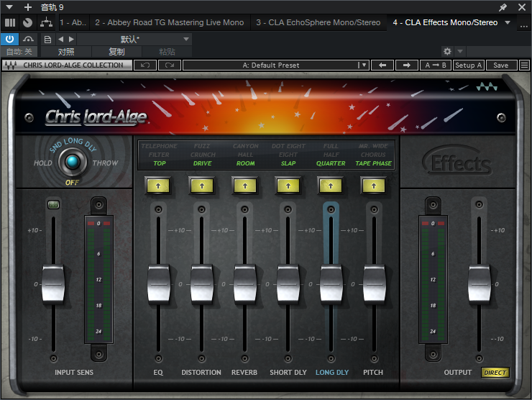
Task: Toggle the Reverb mute light above fader
Action: (244, 210)
